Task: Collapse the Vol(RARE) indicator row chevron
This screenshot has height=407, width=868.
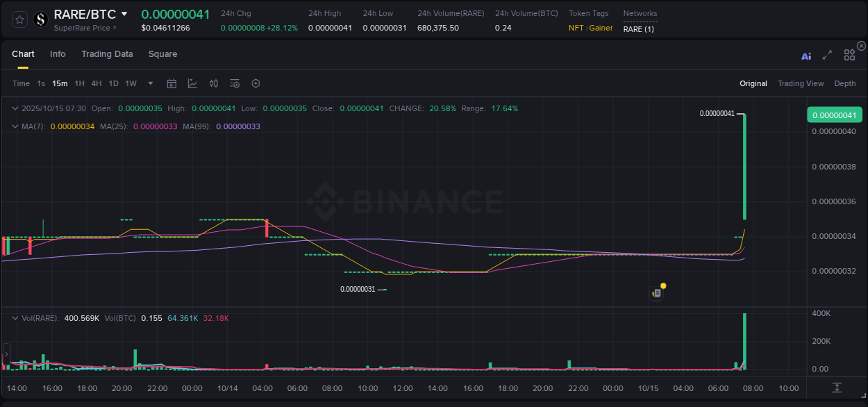Action: [x=14, y=317]
